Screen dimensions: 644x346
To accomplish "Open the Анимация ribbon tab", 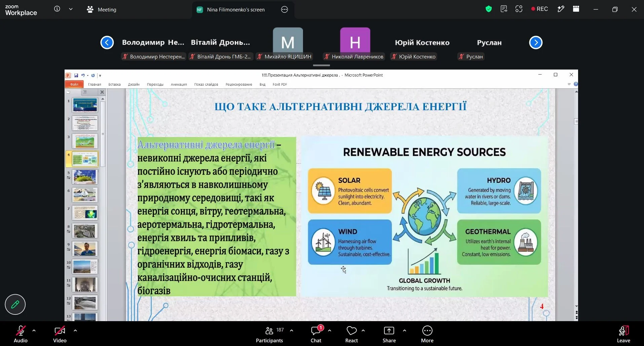I will pos(179,84).
